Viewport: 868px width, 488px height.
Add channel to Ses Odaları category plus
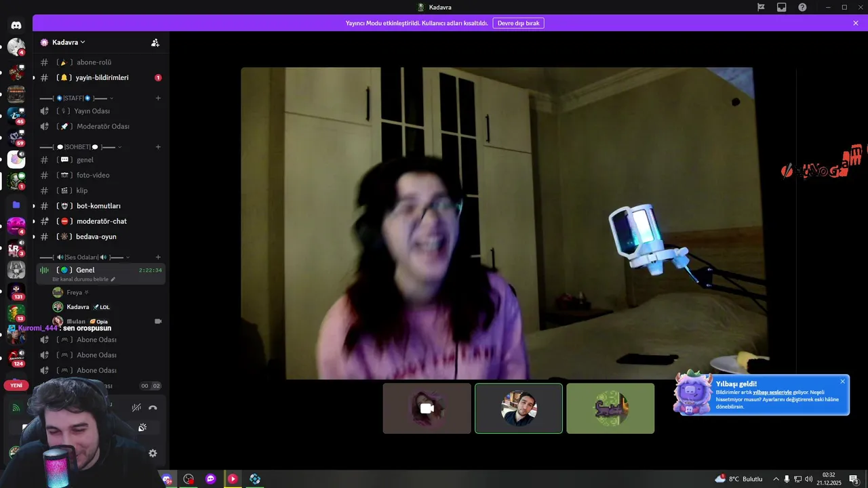[158, 258]
